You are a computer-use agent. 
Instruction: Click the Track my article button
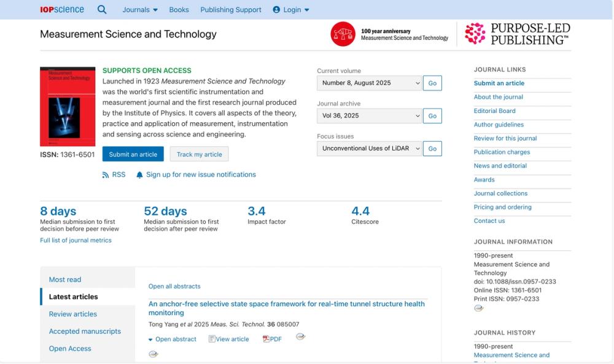(x=200, y=154)
